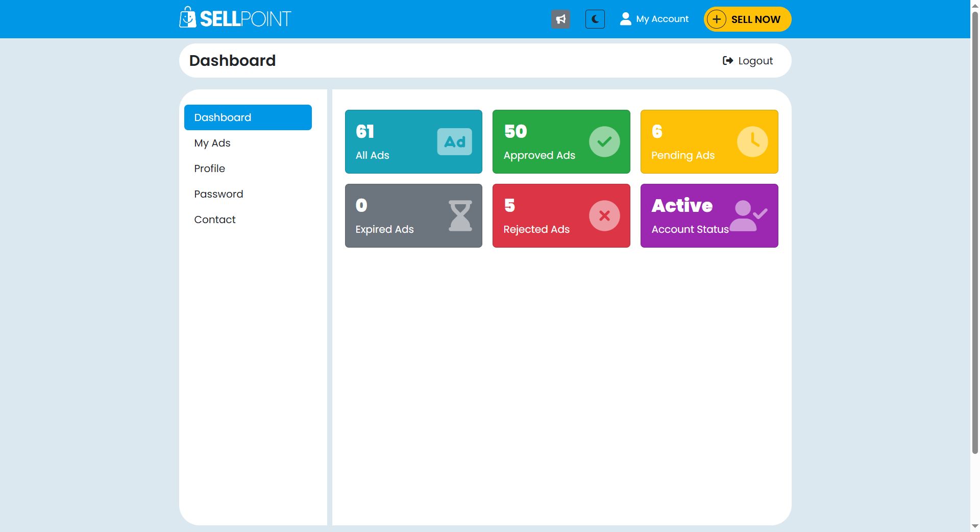Click the SellPoint shopping bag logo
The width and height of the screenshot is (980, 532).
(187, 17)
